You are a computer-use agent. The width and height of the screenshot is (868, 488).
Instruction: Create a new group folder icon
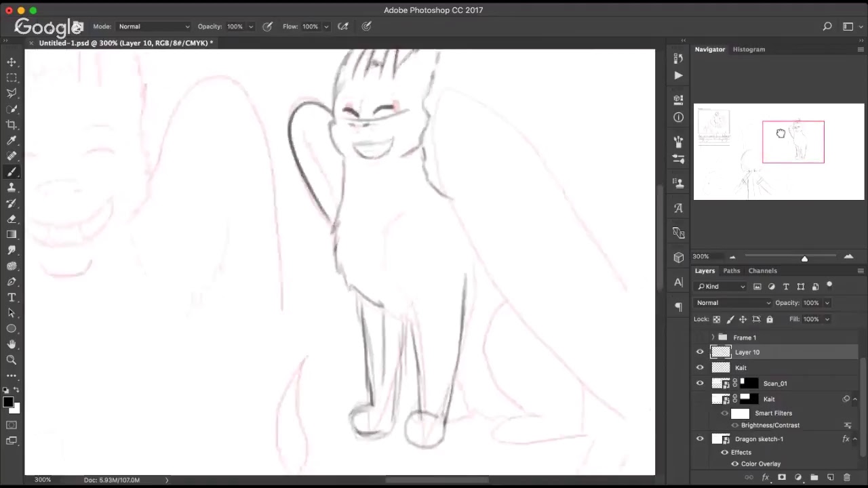[814, 478]
